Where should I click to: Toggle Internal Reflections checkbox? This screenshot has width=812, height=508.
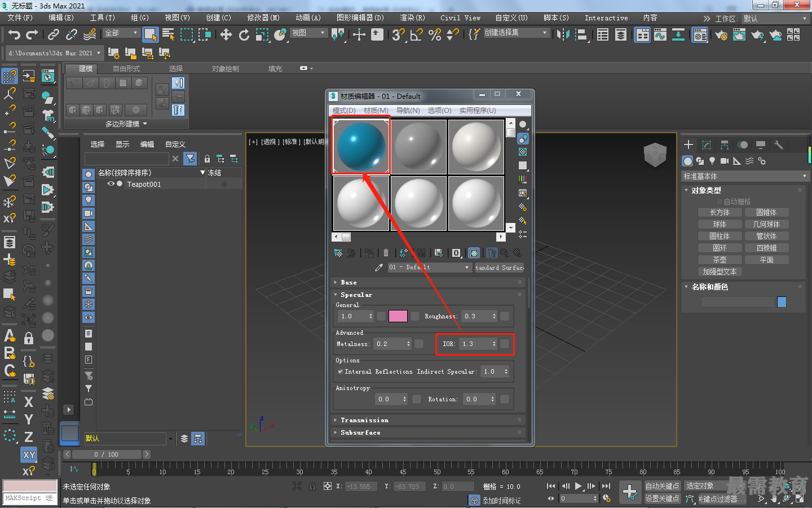coord(340,371)
